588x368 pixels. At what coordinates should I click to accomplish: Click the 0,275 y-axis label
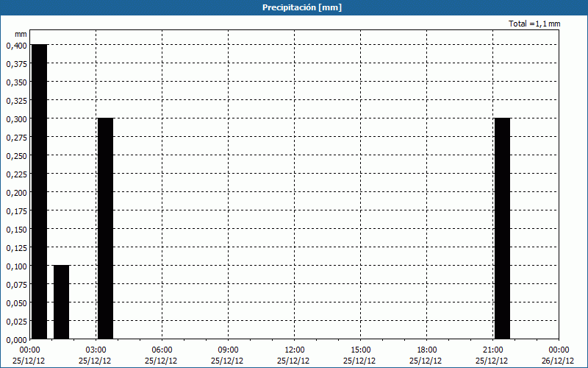tap(16, 138)
